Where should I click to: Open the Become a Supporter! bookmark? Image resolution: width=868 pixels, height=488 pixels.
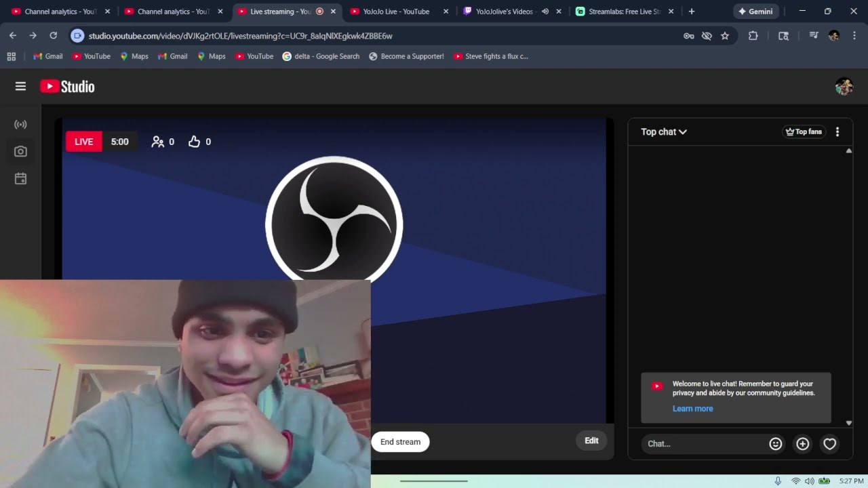406,56
